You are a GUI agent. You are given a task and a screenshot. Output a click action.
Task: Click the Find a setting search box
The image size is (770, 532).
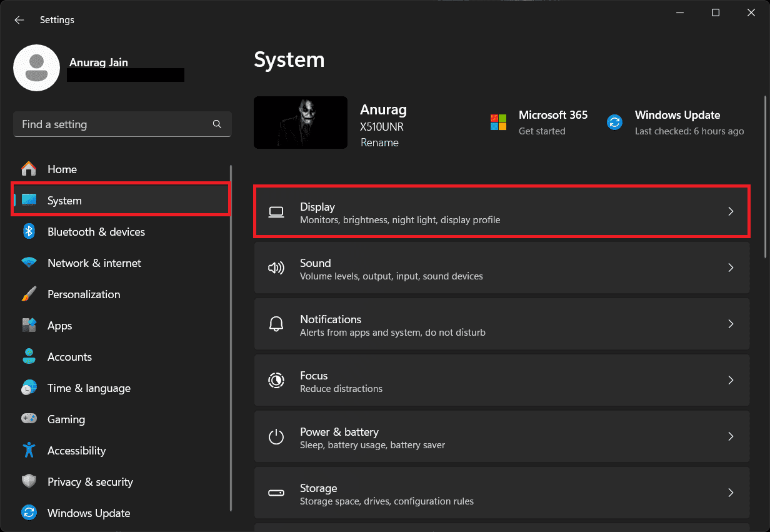[122, 124]
